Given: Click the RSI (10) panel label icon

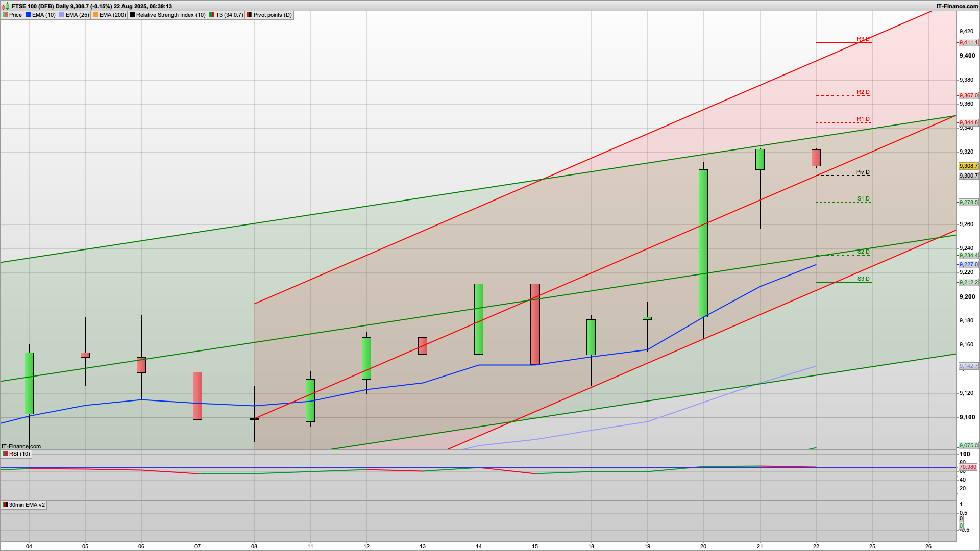Looking at the screenshot, I should [5, 454].
